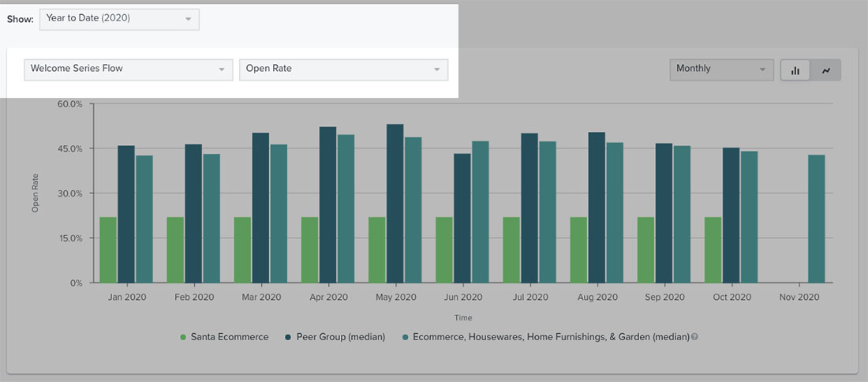Screen dimensions: 868x382
Task: Switch to line chart view
Action: (825, 70)
